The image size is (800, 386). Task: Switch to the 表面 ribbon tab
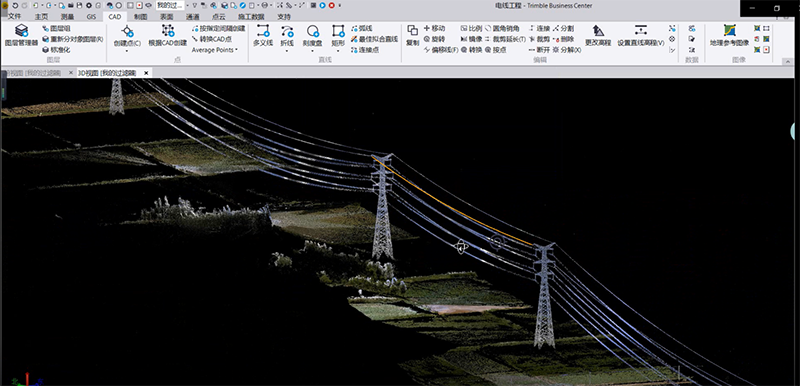(x=167, y=16)
